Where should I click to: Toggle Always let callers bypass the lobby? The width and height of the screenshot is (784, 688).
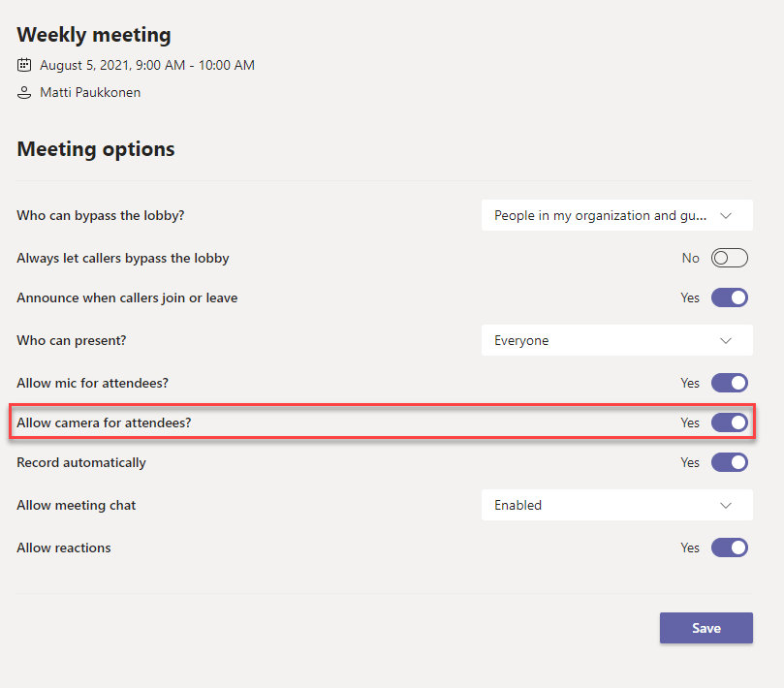coord(730,258)
